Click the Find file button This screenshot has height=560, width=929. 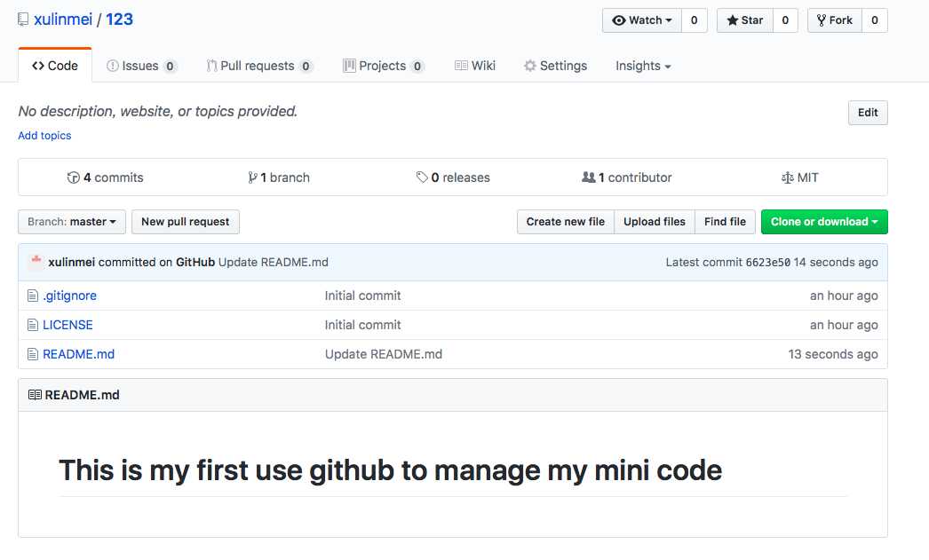click(726, 222)
